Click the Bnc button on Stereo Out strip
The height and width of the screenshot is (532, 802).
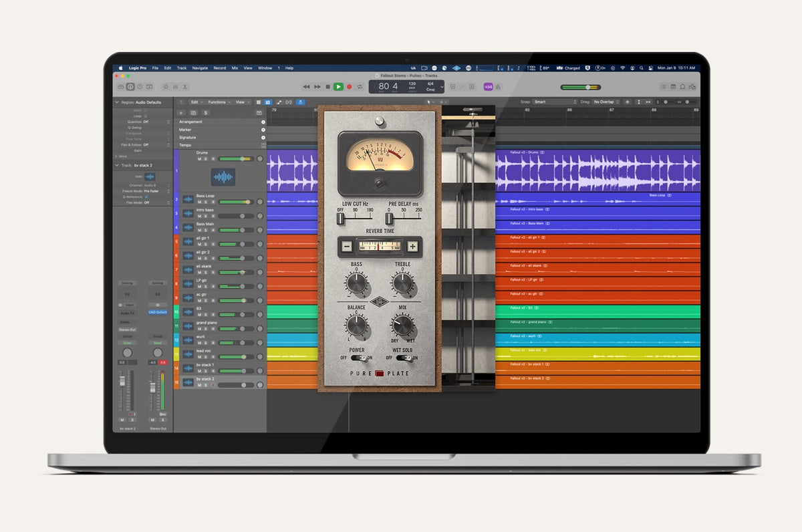pos(162,414)
